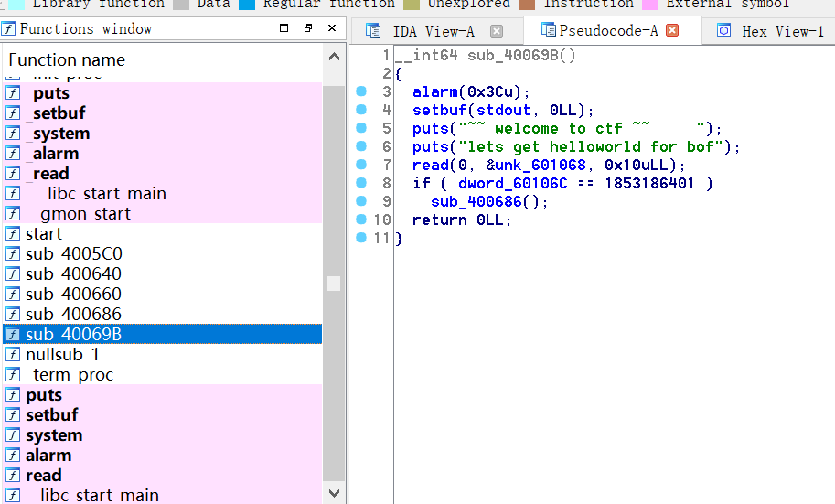
Task: Close the IDA View-A tab
Action: [497, 31]
